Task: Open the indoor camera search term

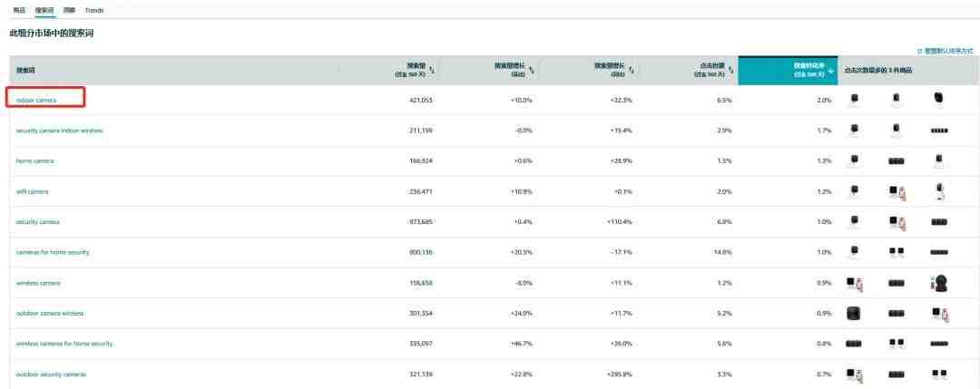Action: click(x=36, y=100)
